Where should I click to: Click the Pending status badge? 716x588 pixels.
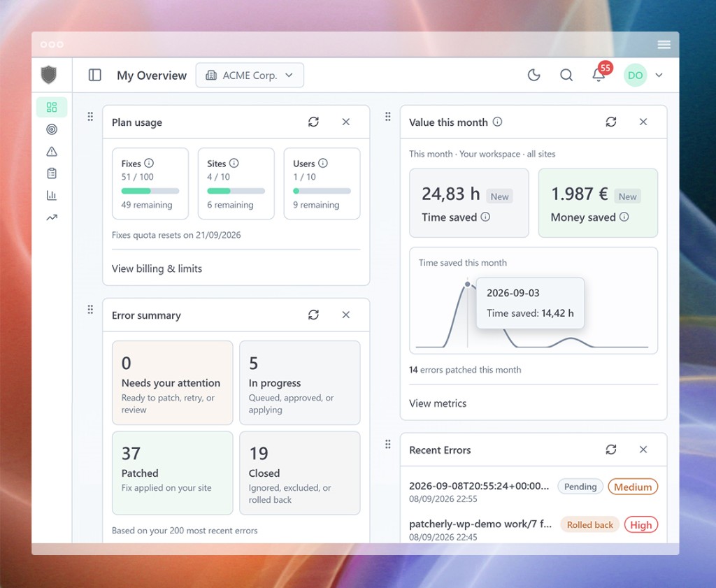(580, 487)
